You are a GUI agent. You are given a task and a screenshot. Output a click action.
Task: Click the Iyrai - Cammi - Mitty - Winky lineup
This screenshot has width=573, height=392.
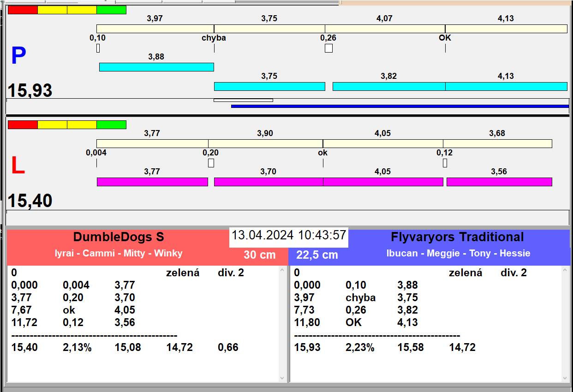tap(119, 253)
